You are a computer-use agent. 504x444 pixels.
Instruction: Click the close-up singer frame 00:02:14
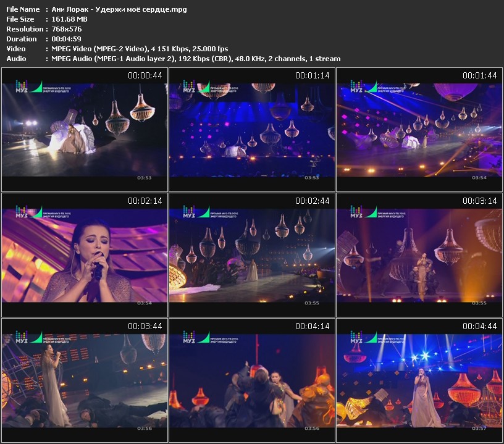coord(85,255)
